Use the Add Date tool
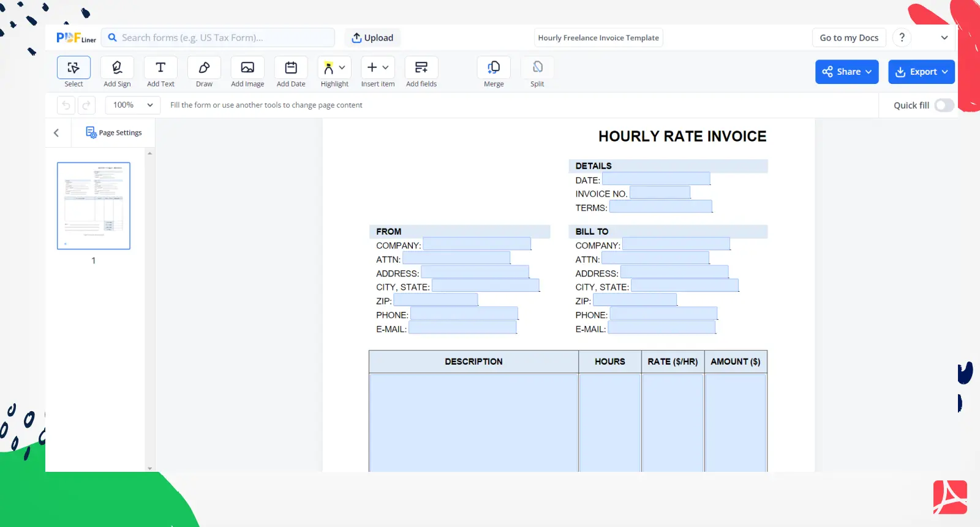The image size is (980, 527). [291, 67]
